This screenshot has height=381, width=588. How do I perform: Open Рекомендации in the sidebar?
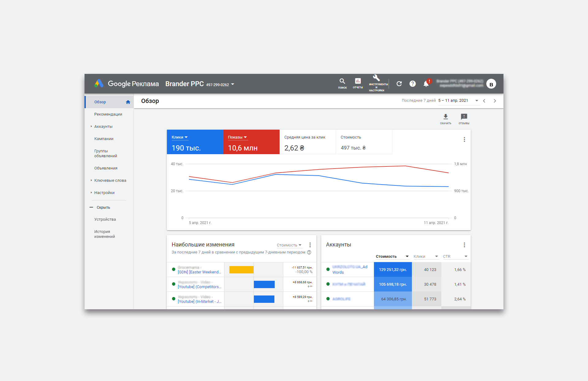tap(108, 114)
